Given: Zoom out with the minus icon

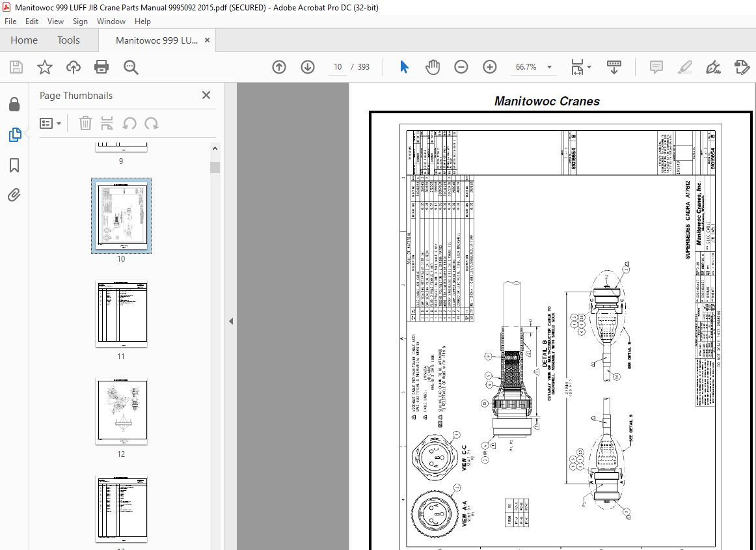Looking at the screenshot, I should tap(461, 67).
